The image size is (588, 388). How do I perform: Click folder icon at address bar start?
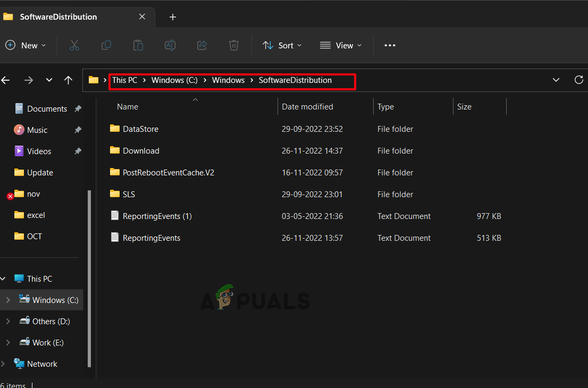(94, 80)
